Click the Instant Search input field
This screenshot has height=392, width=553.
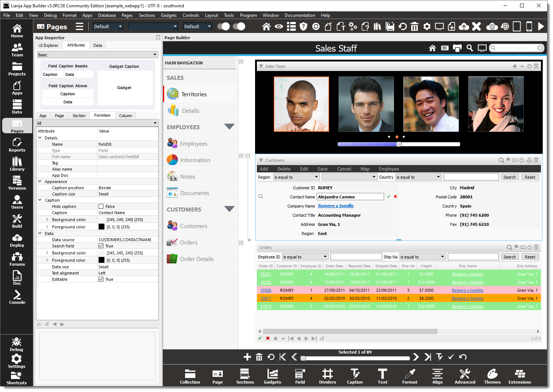(517, 48)
